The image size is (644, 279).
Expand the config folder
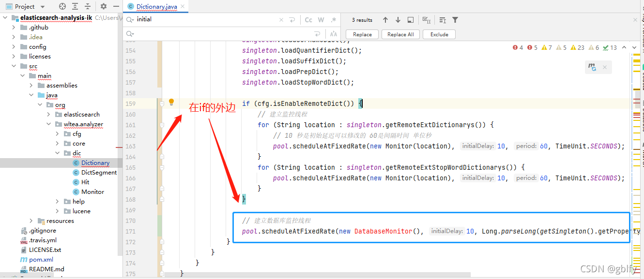pos(14,47)
